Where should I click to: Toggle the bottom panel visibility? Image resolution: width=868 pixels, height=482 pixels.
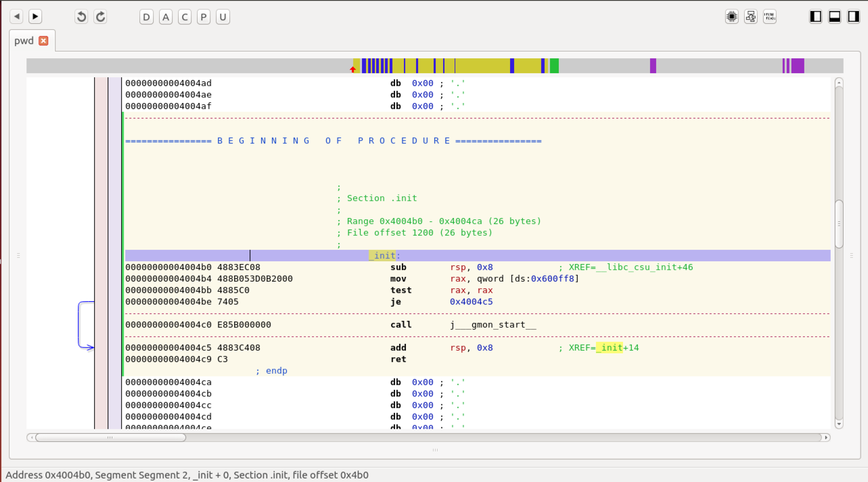pyautogui.click(x=835, y=17)
